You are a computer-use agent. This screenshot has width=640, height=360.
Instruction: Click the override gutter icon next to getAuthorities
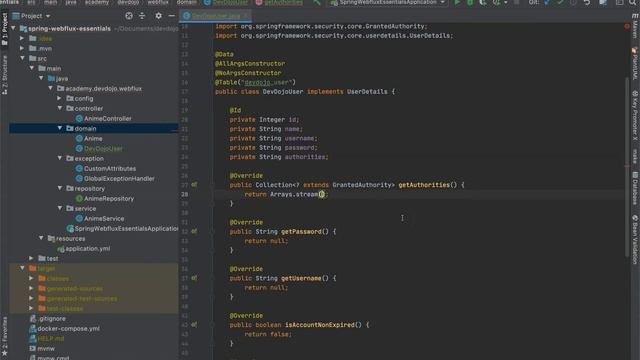pos(194,184)
